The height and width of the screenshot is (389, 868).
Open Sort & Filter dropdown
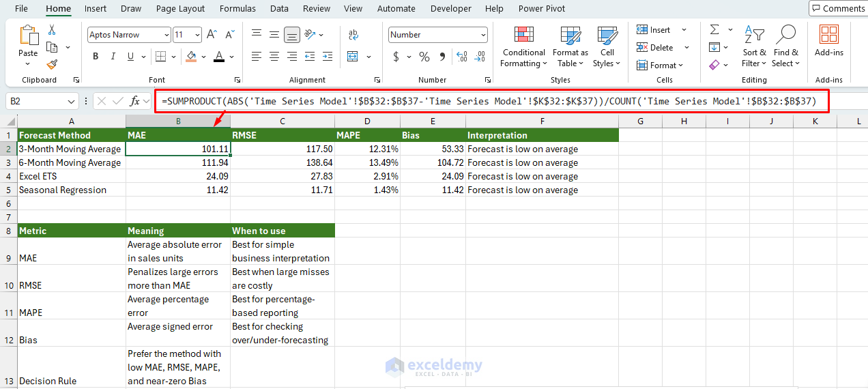754,46
